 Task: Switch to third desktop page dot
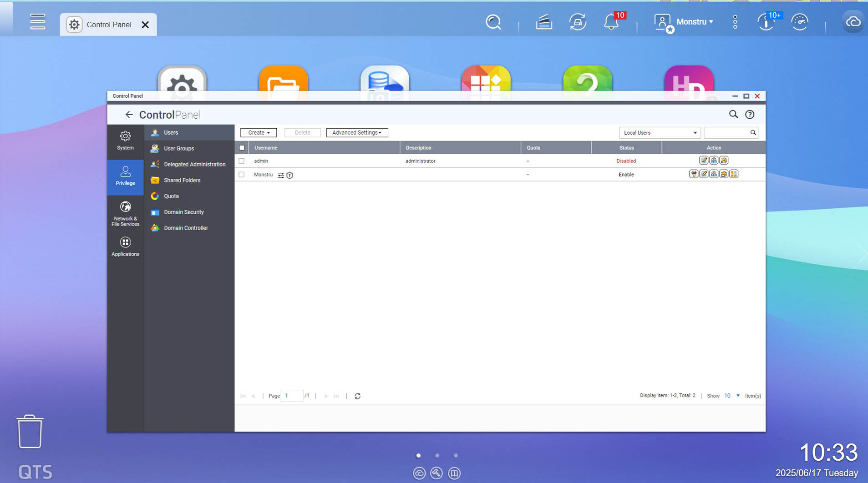coord(456,455)
